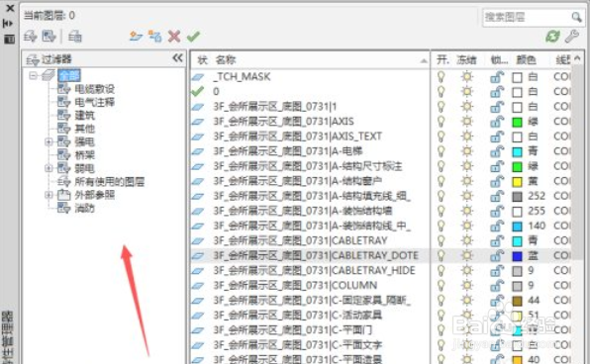Open the New Group Filter tool
590x364 pixels.
(49, 37)
